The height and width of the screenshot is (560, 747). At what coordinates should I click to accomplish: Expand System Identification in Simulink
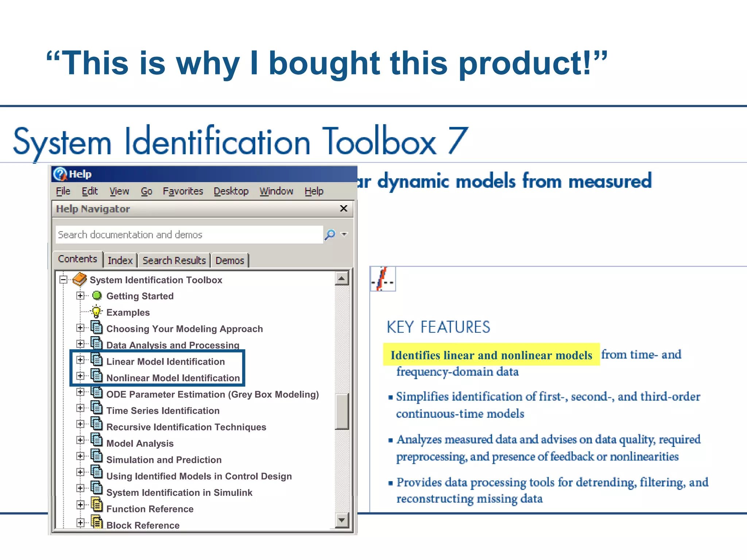click(80, 488)
